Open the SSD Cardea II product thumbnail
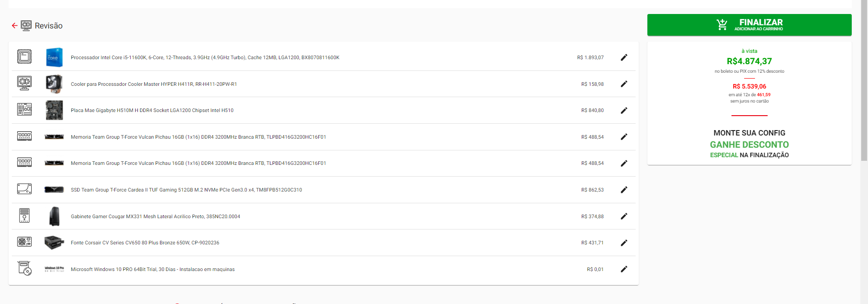The image size is (868, 304). tap(54, 190)
